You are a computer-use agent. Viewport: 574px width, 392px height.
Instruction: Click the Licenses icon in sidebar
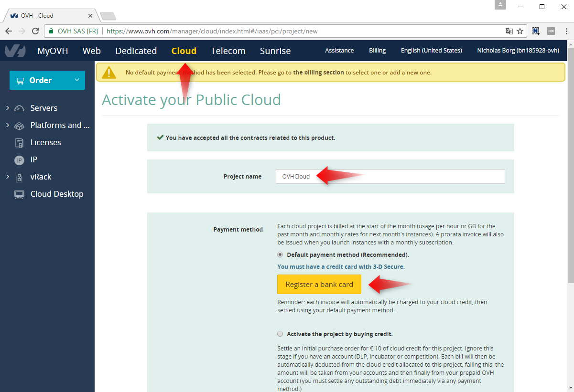20,143
